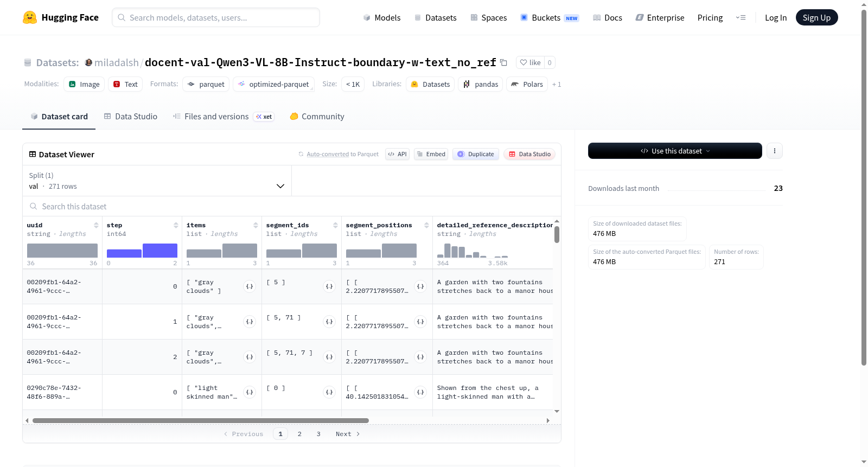Open the Use this dataset dropdown

[x=675, y=151]
